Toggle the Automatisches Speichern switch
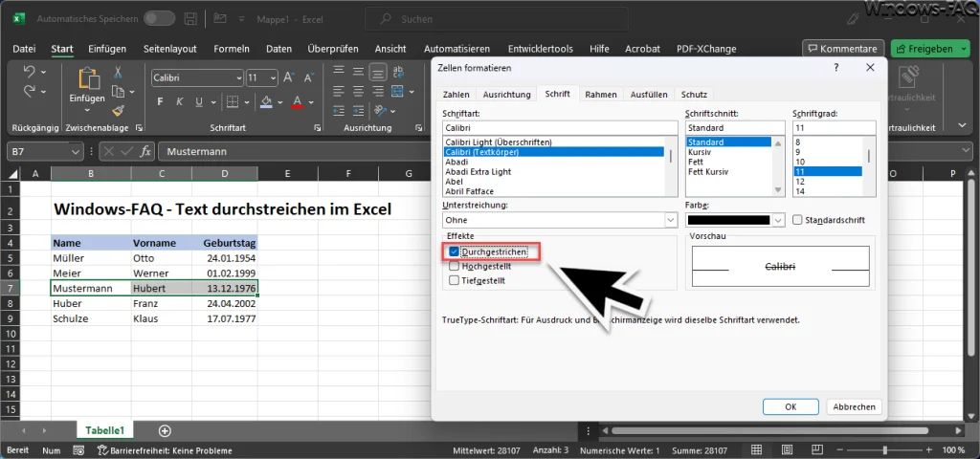Image resolution: width=980 pixels, height=459 pixels. click(160, 19)
